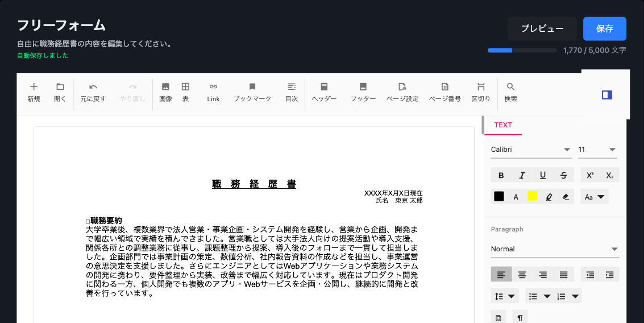Align text left
The height and width of the screenshot is (323, 644).
pyautogui.click(x=501, y=275)
